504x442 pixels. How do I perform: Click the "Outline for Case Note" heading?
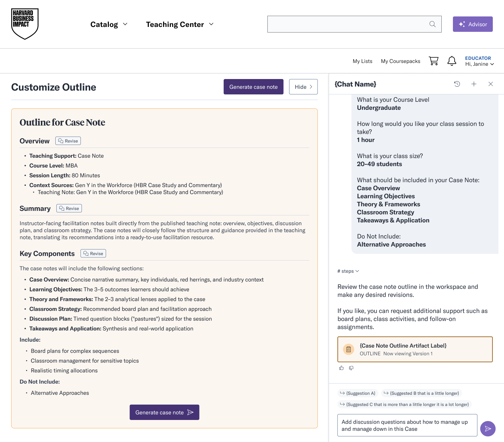[62, 122]
